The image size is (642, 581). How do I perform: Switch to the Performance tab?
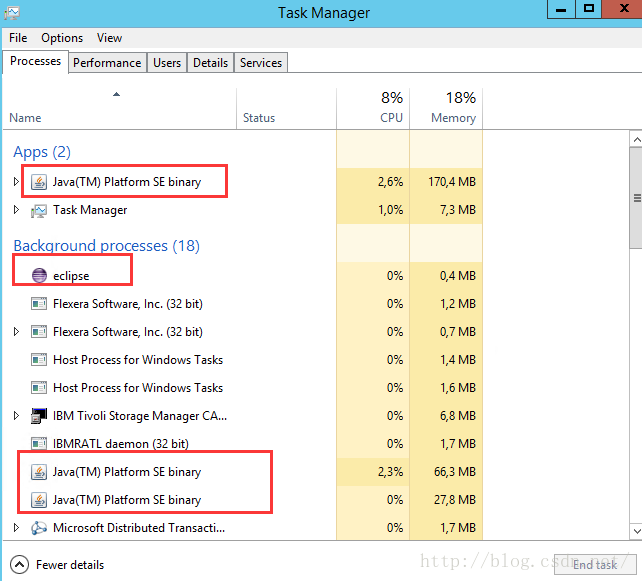click(x=107, y=63)
